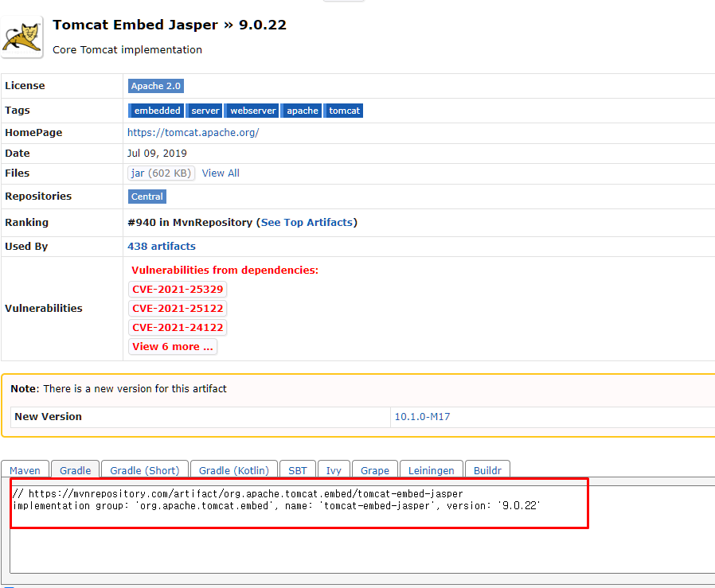The height and width of the screenshot is (588, 715).
Task: Switch to the Gradle (Kotlin) tab
Action: point(234,469)
